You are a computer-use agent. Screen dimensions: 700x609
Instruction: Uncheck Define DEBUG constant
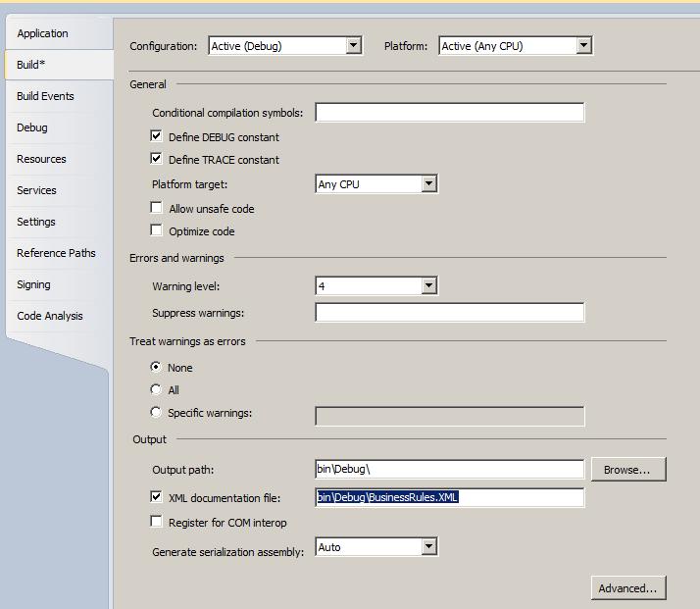(156, 135)
